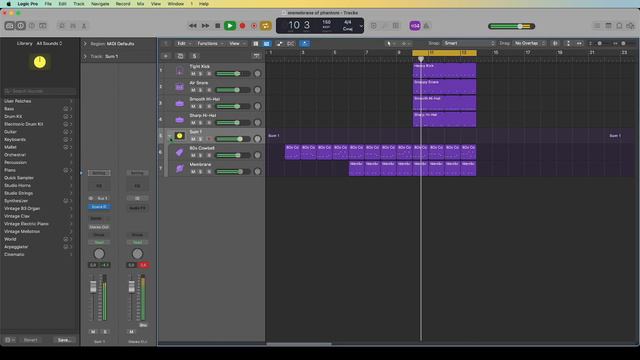Click the Duplicate Track button
Image resolution: width=640 pixels, height=360 pixels.
(180, 56)
